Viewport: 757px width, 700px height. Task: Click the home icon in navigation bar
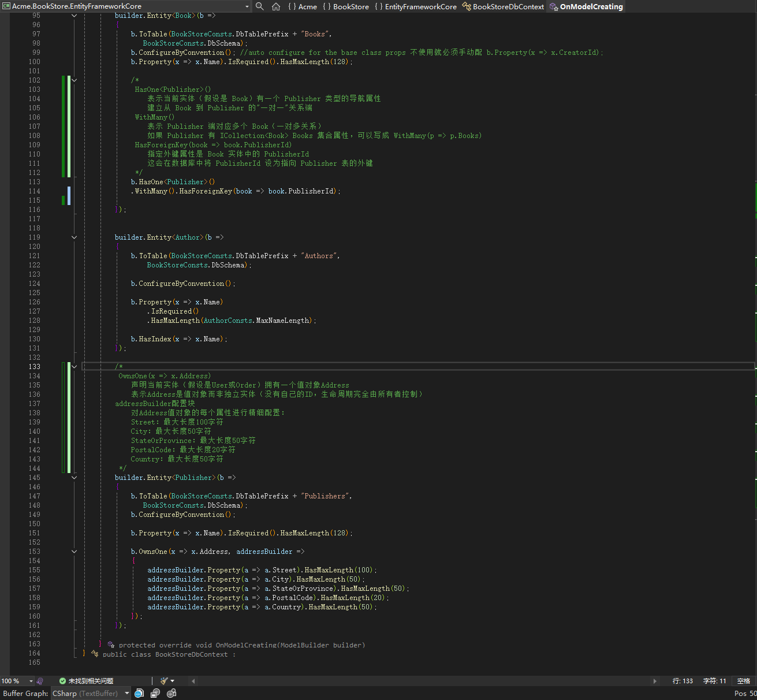(276, 6)
